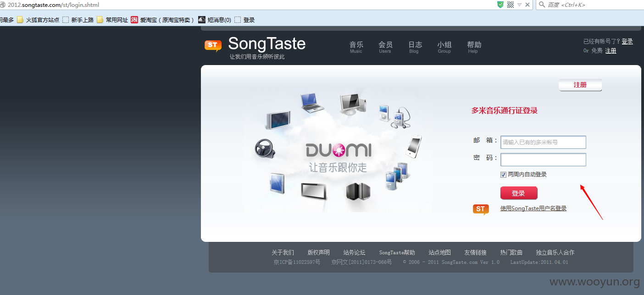
Task: Click the 京网文[2011]0173-066号 text
Action: 361,262
